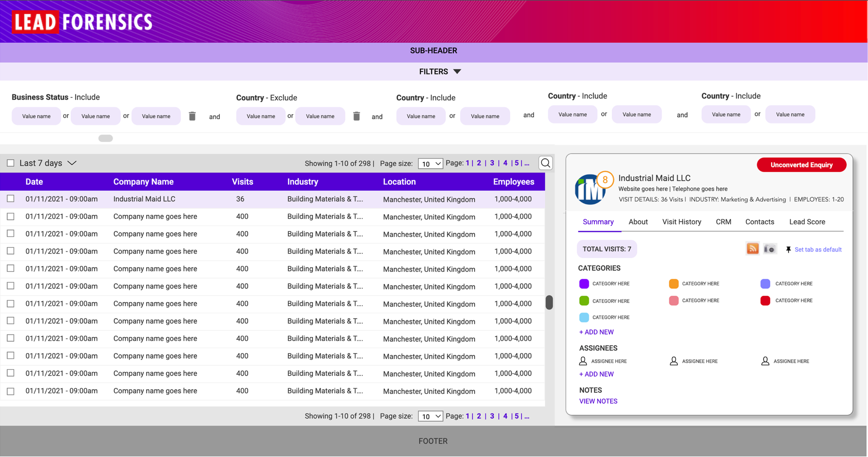Click + ADD NEW under Categories
The image size is (868, 457).
pos(596,332)
